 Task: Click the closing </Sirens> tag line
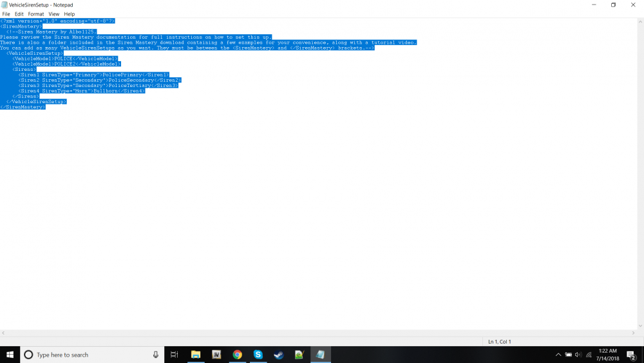click(x=26, y=96)
